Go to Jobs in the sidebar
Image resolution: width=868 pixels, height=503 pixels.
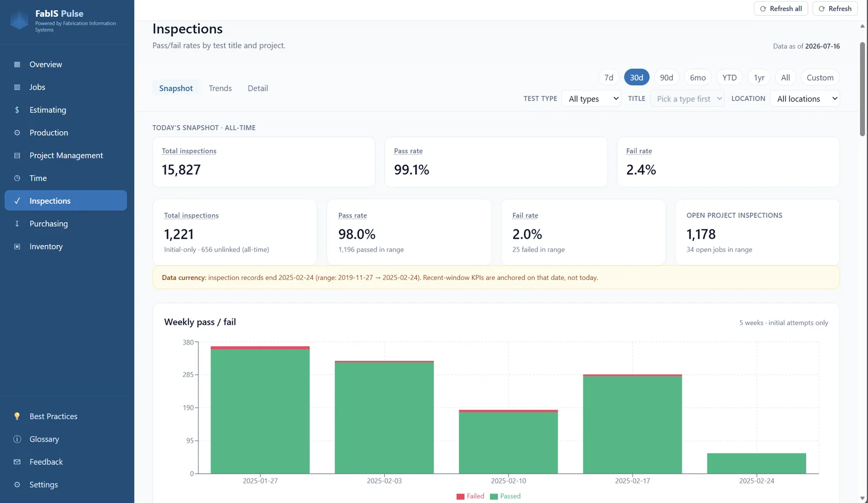click(66, 87)
